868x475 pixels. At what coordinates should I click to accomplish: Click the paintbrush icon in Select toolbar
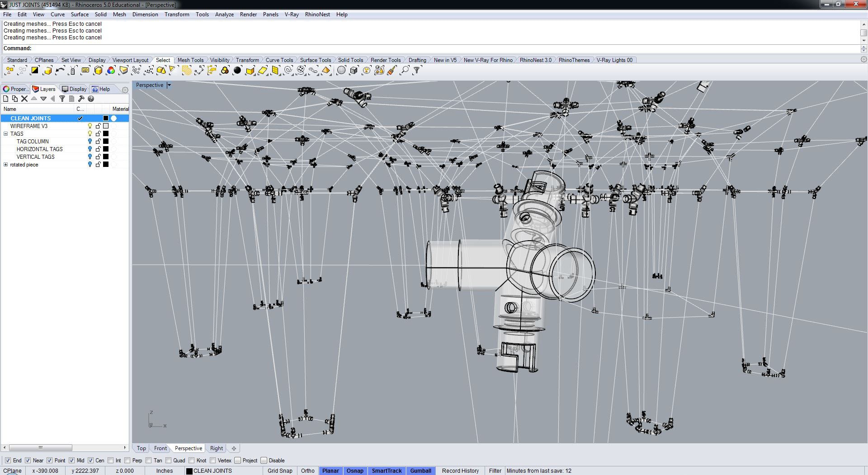point(392,71)
